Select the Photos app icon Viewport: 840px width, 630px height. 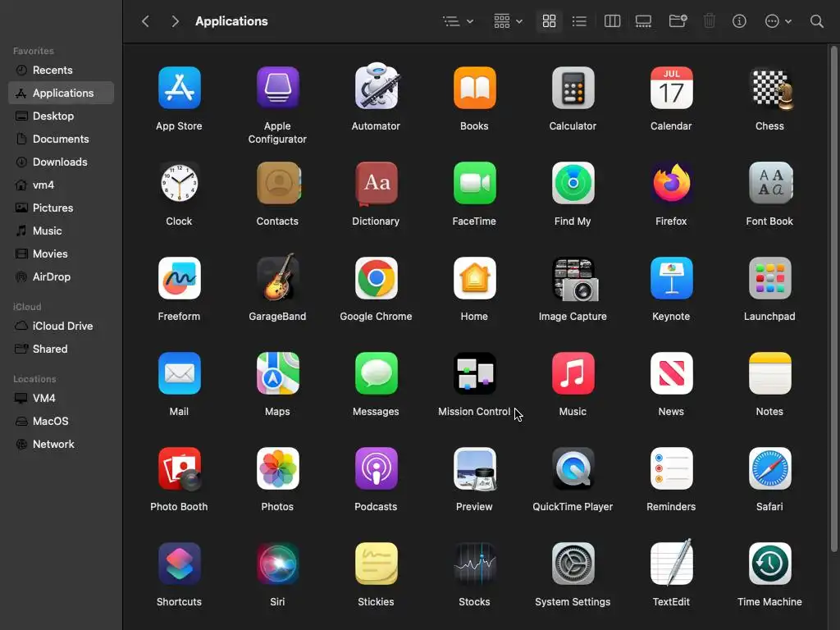(277, 468)
